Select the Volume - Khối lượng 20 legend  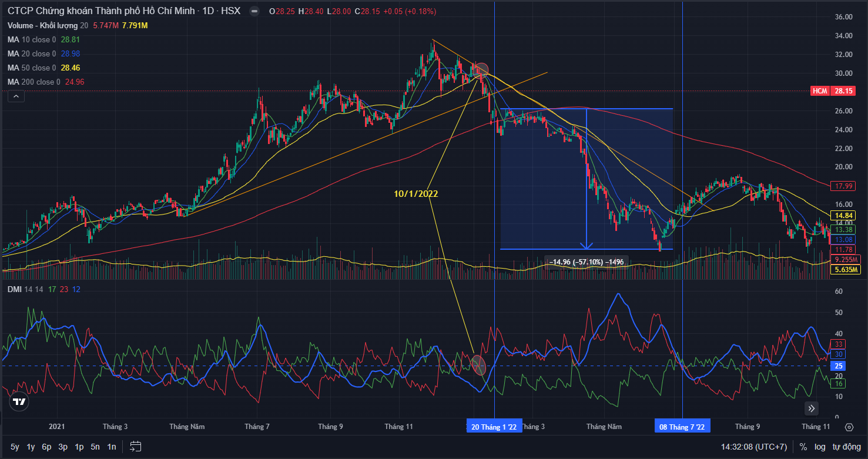tap(48, 25)
